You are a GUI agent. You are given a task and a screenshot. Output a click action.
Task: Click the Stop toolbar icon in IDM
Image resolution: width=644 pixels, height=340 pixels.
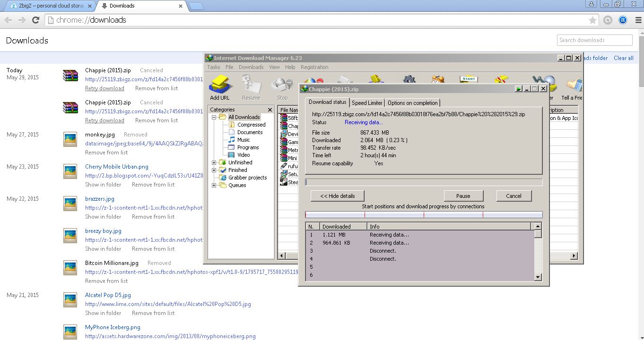[282, 84]
